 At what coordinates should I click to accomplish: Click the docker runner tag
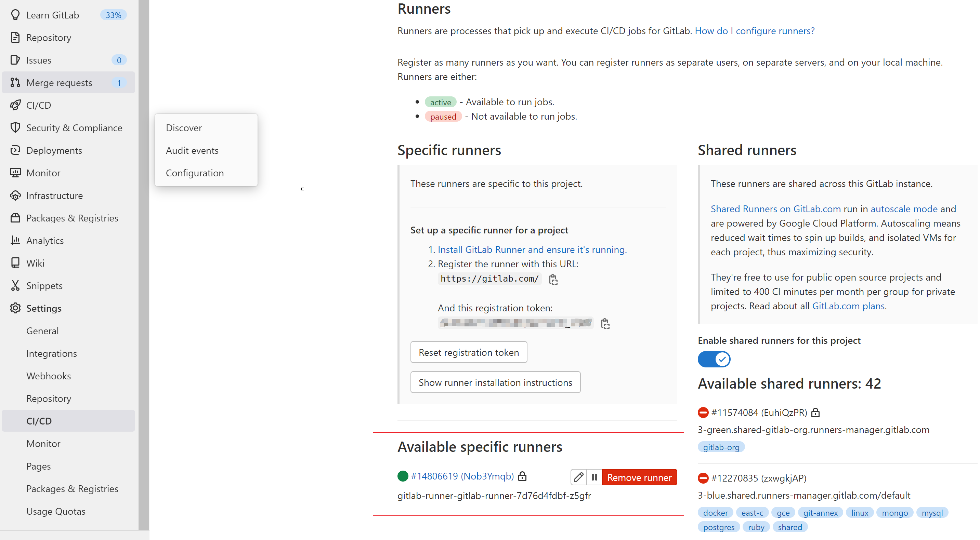click(715, 513)
